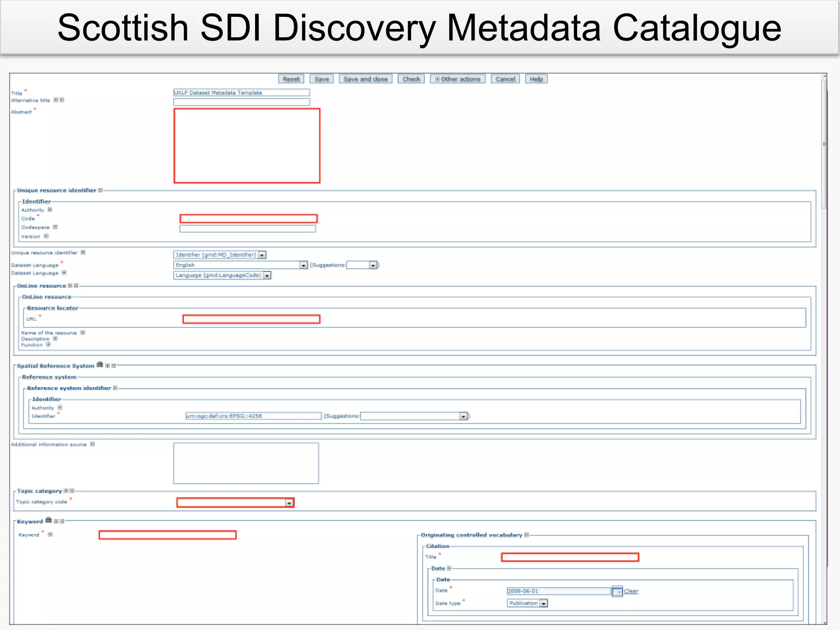The image size is (840, 630).
Task: Add another Alternative title with plus icon
Action: point(56,100)
